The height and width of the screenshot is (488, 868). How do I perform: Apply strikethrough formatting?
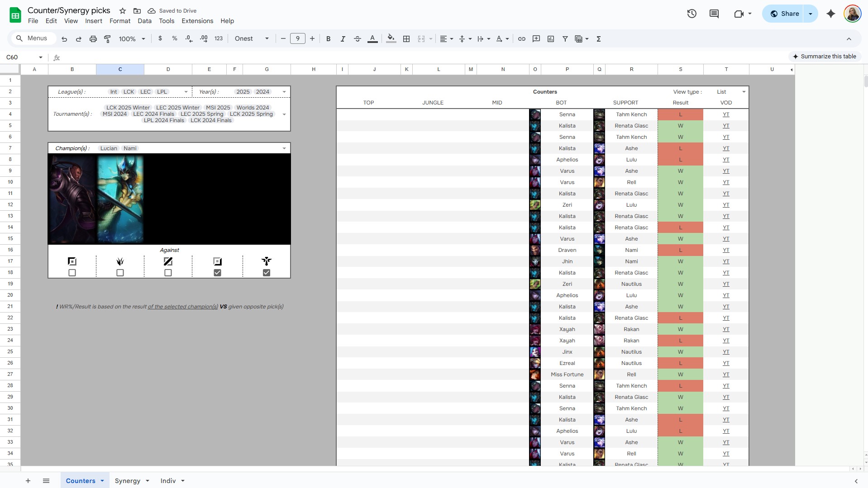[x=358, y=39]
